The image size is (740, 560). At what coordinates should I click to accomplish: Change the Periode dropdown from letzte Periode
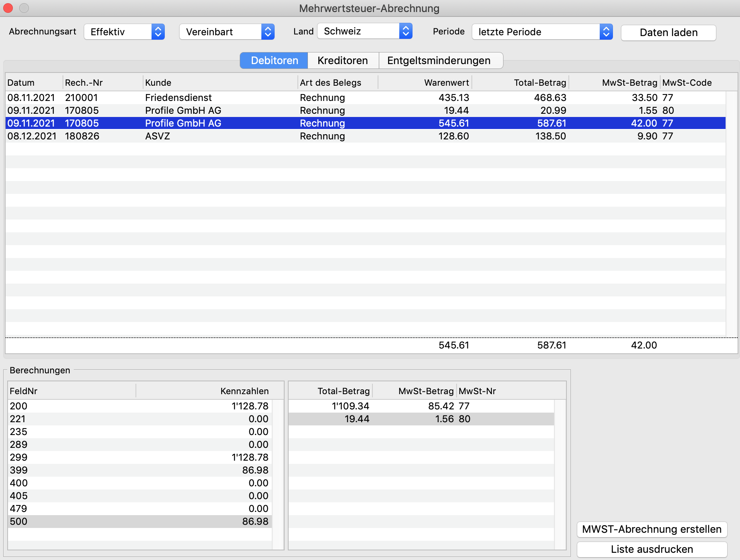pos(542,32)
